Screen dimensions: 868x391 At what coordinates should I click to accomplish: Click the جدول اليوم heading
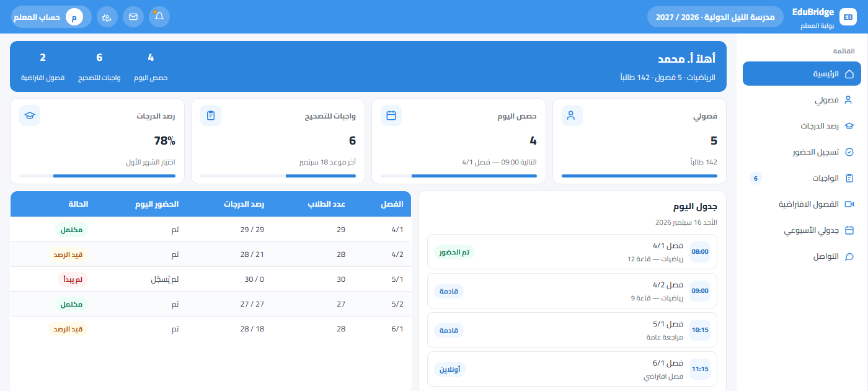(695, 207)
